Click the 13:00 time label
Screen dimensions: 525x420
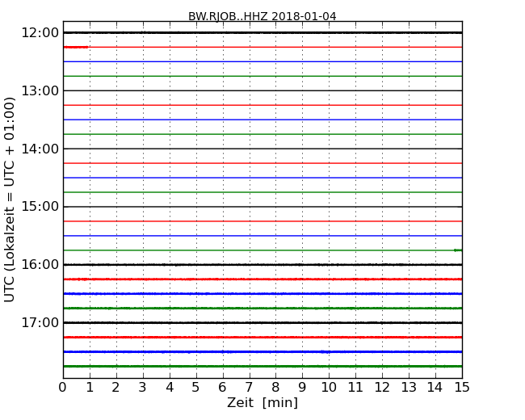point(40,90)
